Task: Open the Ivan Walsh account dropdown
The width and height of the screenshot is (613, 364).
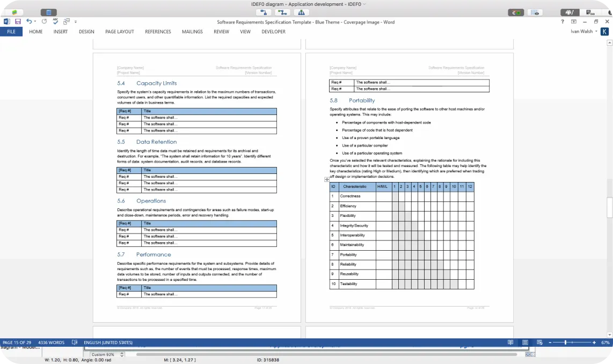Action: pos(583,32)
